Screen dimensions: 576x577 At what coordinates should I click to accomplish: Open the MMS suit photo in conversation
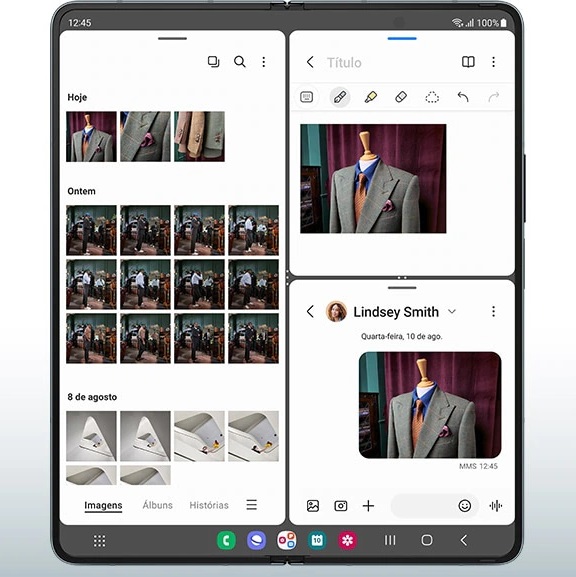(x=430, y=405)
